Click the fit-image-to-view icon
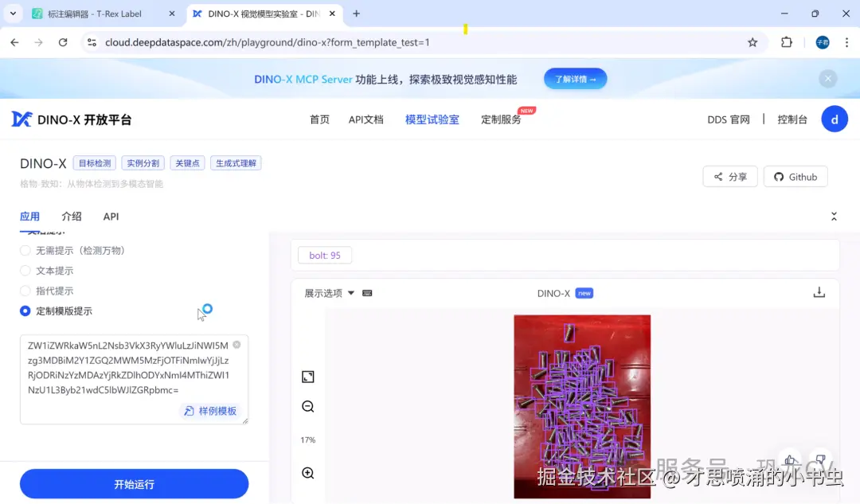Viewport: 860px width, 504px height. click(x=308, y=376)
